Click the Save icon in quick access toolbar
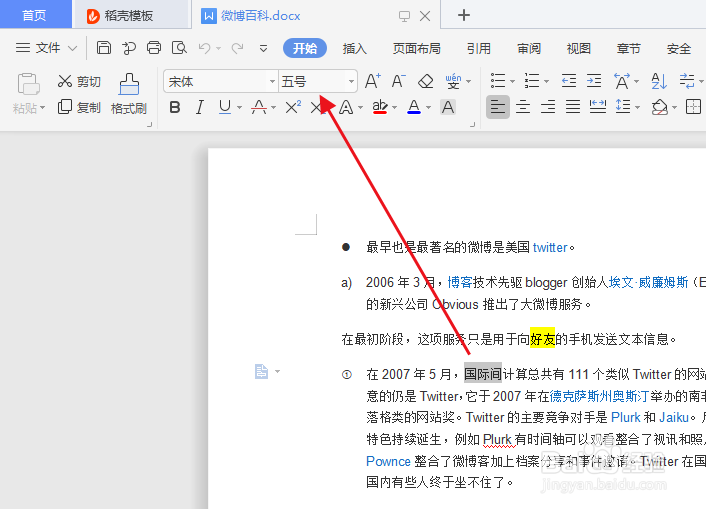Viewport: 706px width, 509px height. click(x=104, y=48)
